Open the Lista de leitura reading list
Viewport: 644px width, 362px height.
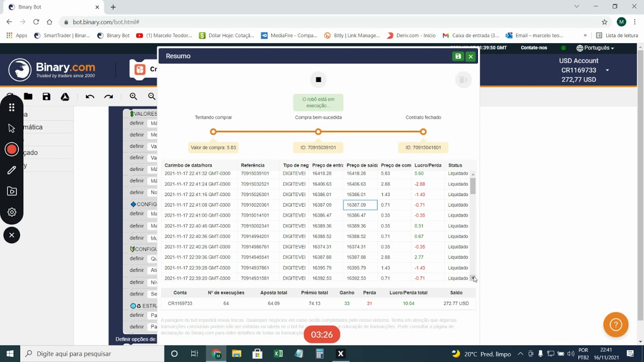(x=617, y=36)
